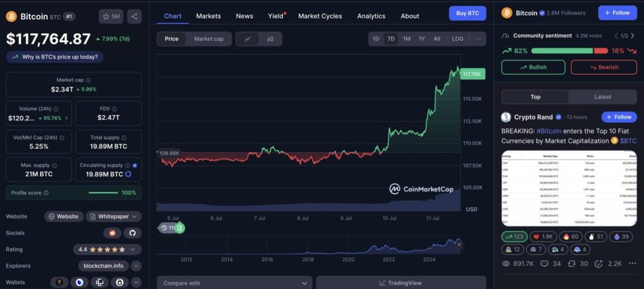Add Bitcoin to watchlist with star button
This screenshot has height=289, width=644.
coord(111,16)
